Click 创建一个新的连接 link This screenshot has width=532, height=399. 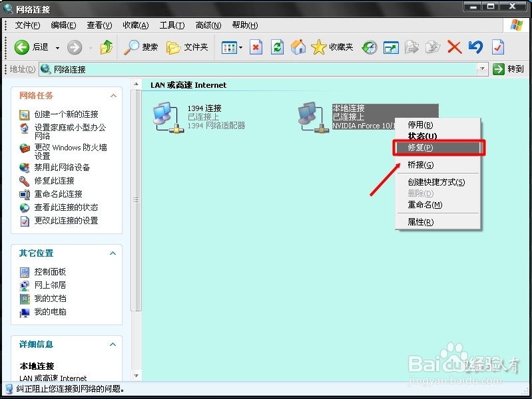coord(66,114)
